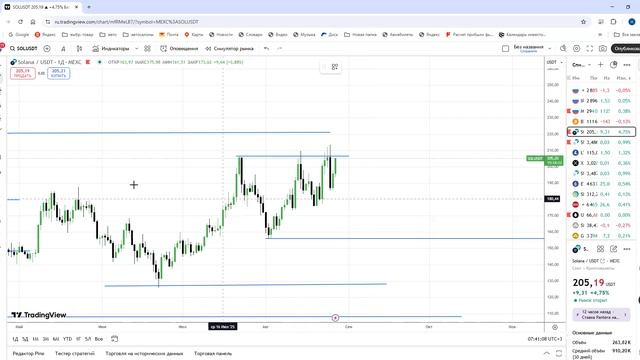This screenshot has width=640, height=360.
Task: Open SOLUSDT symbol search
Action: pyautogui.click(x=24, y=49)
